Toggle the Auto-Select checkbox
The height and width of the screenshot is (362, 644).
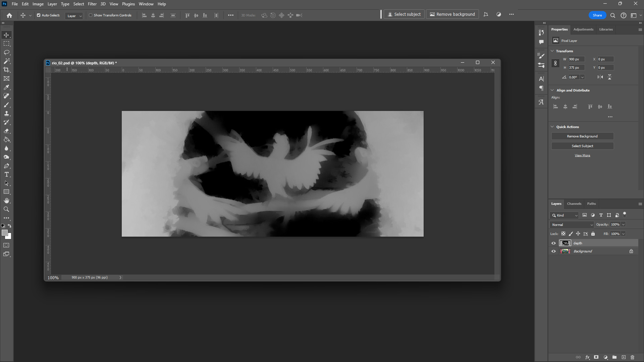tap(39, 15)
